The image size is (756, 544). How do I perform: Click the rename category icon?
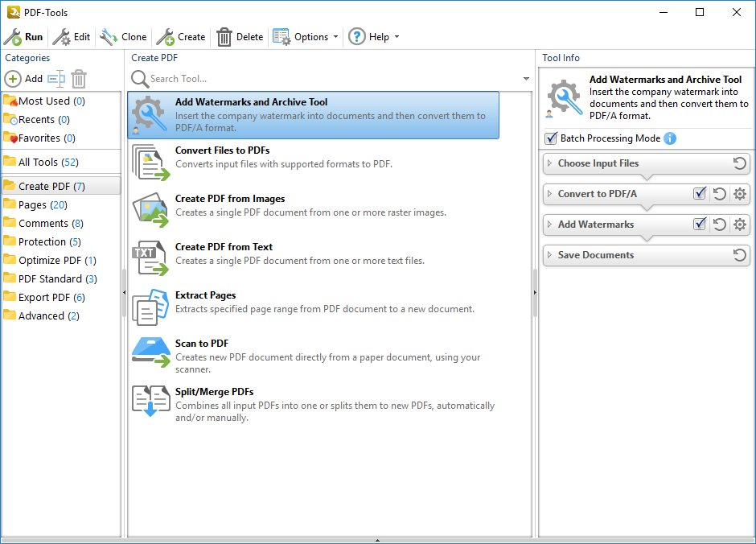[55, 79]
